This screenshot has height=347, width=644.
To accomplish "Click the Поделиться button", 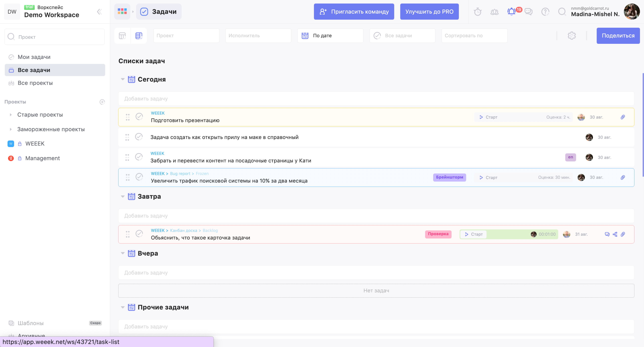I will pos(618,36).
